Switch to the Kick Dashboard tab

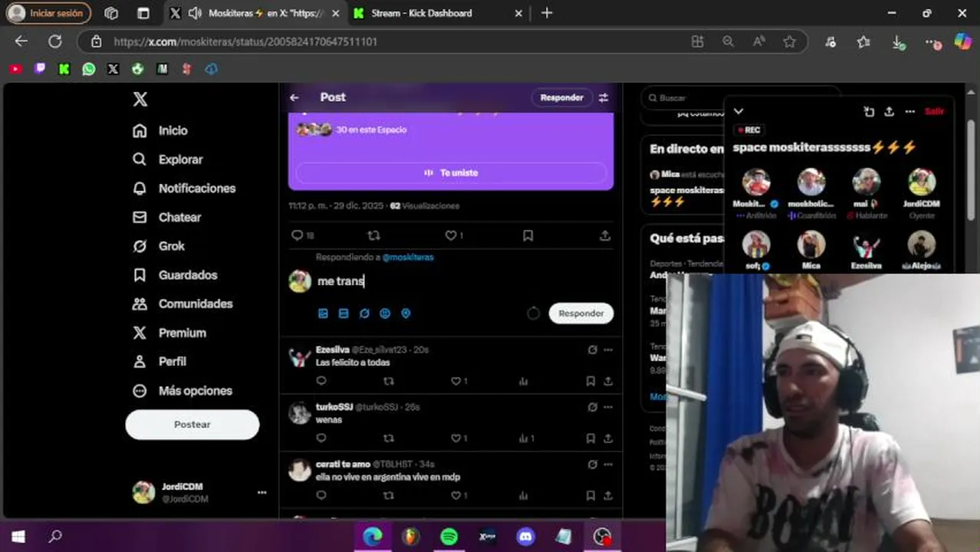(x=437, y=13)
